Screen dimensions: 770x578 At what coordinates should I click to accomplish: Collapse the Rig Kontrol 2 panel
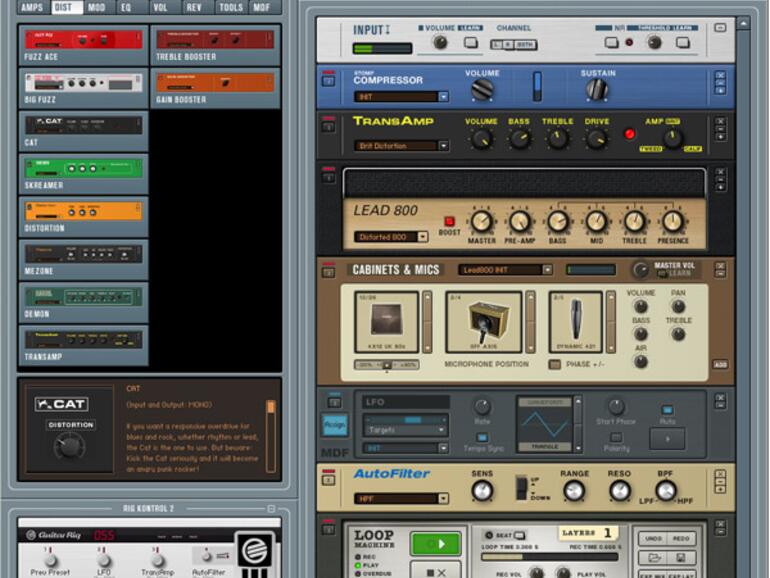click(x=271, y=509)
